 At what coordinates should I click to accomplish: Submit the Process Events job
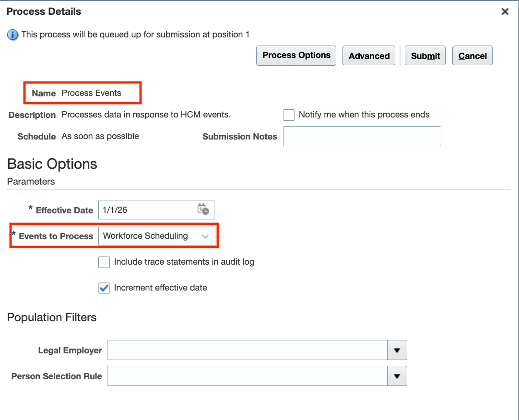tap(425, 55)
